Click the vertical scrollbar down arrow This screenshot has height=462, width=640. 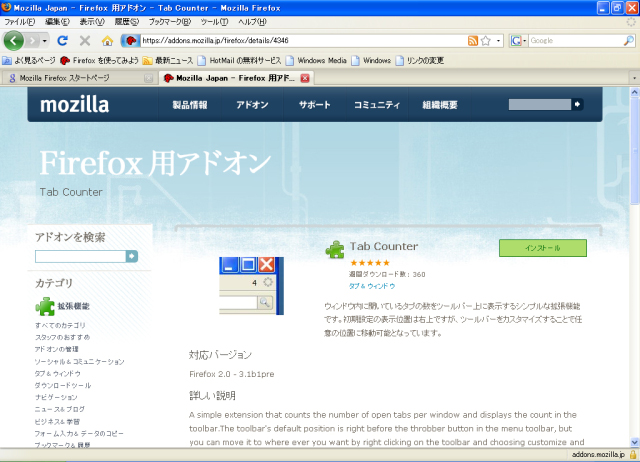(634, 442)
